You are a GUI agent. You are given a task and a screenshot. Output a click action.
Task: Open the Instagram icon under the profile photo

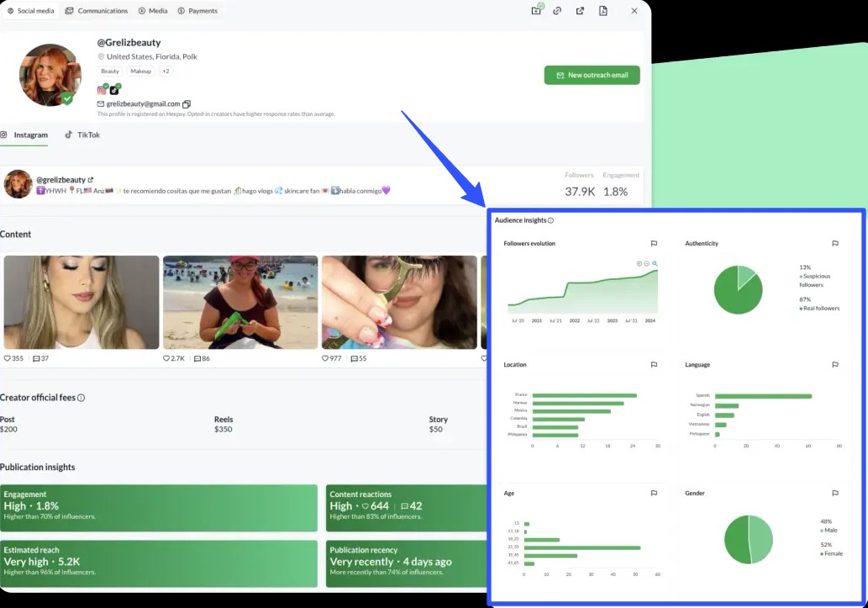100,89
